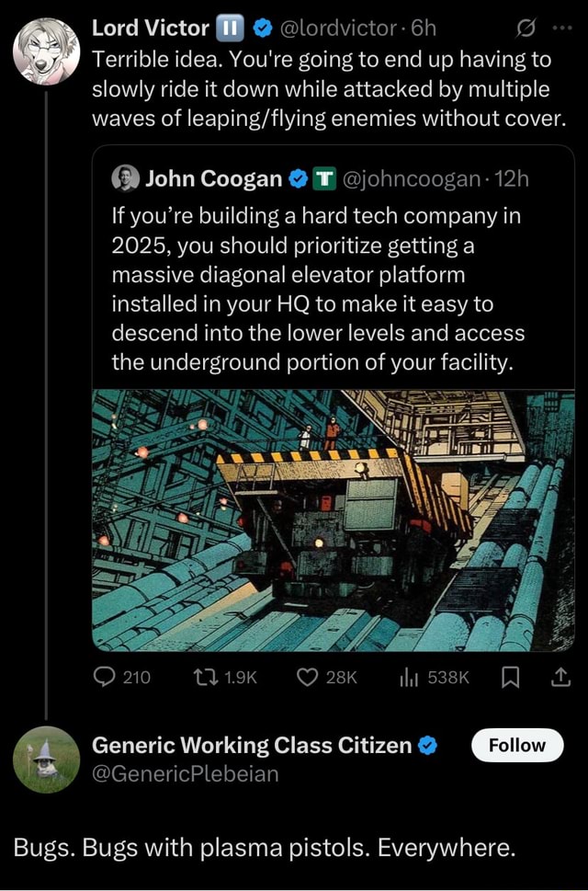Bookmark this tweet
The height and width of the screenshot is (891, 588).
pos(511,678)
